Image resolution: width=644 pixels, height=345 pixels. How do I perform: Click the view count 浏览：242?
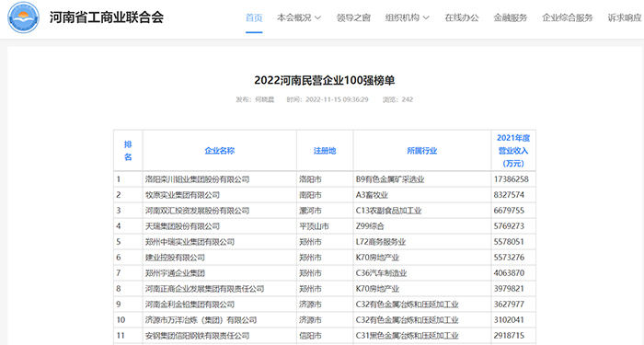pyautogui.click(x=397, y=99)
